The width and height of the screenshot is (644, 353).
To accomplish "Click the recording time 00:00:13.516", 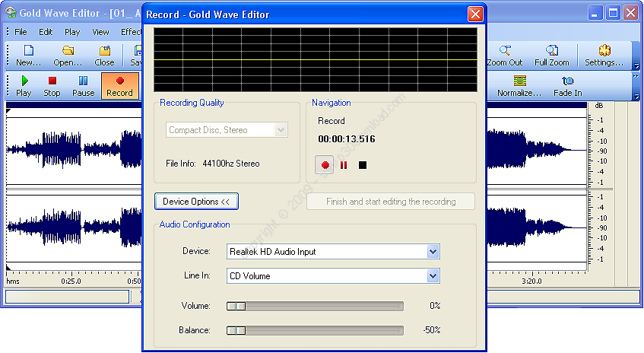I will click(x=346, y=139).
